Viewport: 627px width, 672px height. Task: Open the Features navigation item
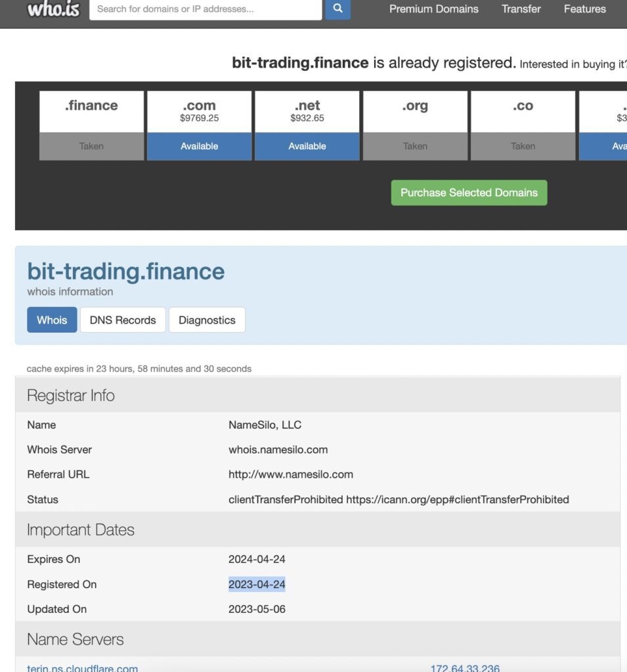point(584,9)
